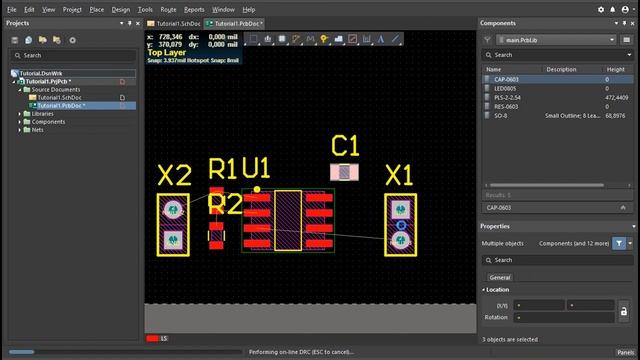The image size is (640, 360).
Task: Open the dropdown arrow beside Properties filter button
Action: point(630,243)
